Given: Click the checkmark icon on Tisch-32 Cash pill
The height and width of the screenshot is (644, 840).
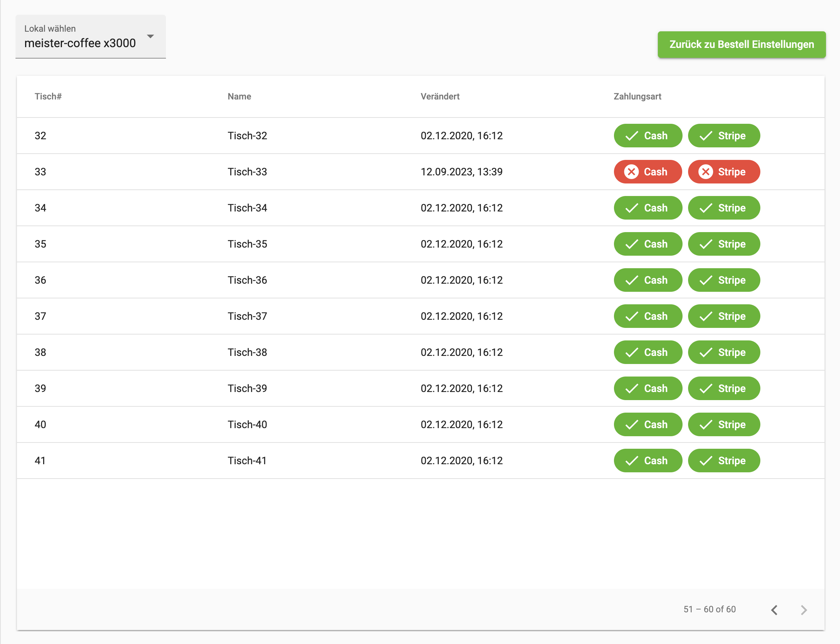Looking at the screenshot, I should tap(631, 136).
